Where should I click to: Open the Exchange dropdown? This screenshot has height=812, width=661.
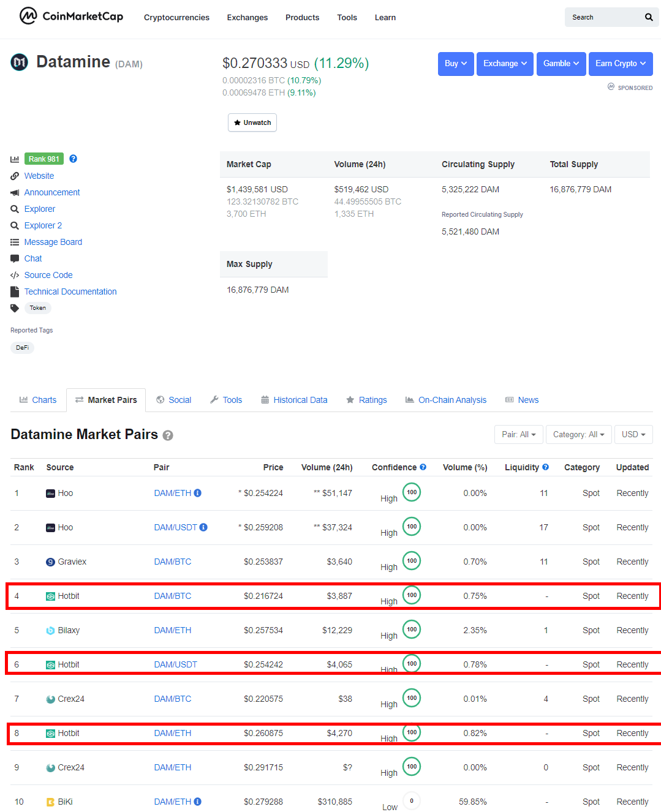tap(505, 64)
